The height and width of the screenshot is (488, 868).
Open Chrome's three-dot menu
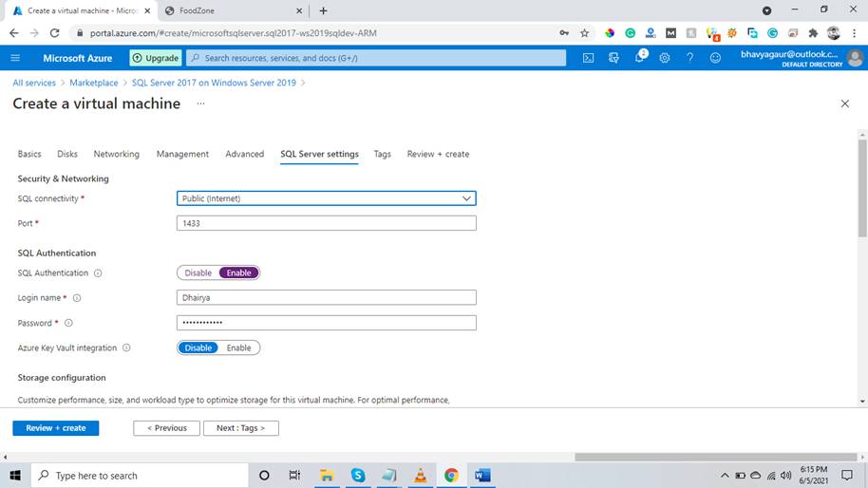pos(854,33)
